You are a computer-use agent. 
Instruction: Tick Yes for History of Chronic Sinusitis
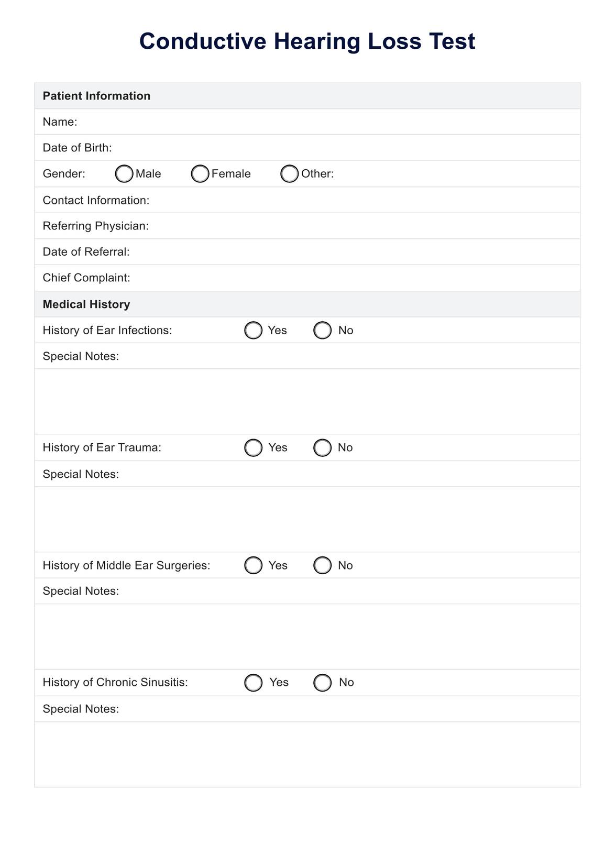coord(254,683)
